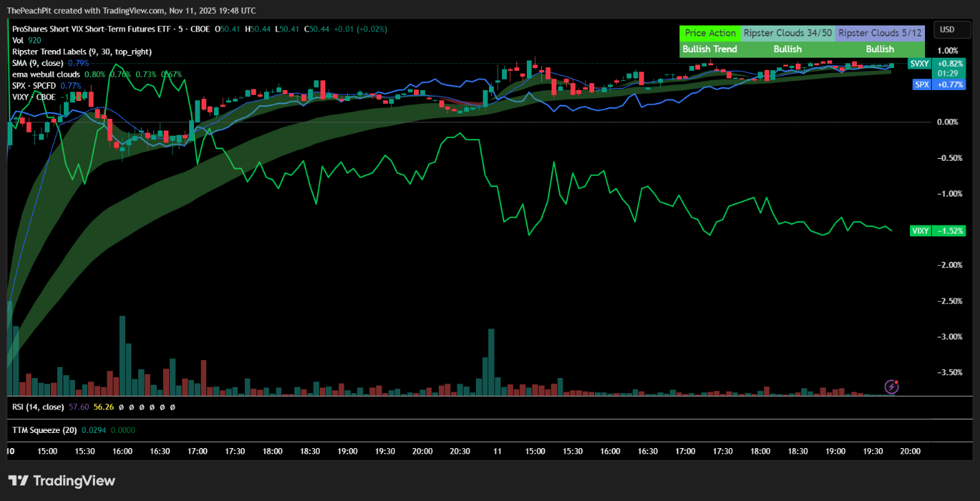Click the close price C50.44

click(316, 30)
